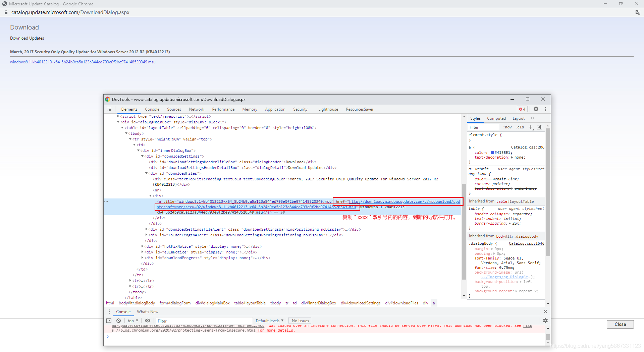The width and height of the screenshot is (644, 352).
Task: Click the Elements panel vertical scrollbar
Action: pyautogui.click(x=464, y=231)
